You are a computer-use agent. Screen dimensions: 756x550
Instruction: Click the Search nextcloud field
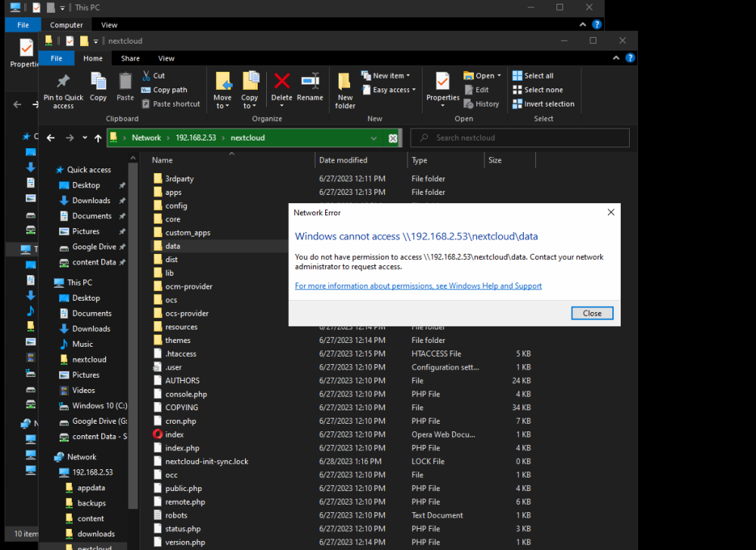(x=520, y=137)
